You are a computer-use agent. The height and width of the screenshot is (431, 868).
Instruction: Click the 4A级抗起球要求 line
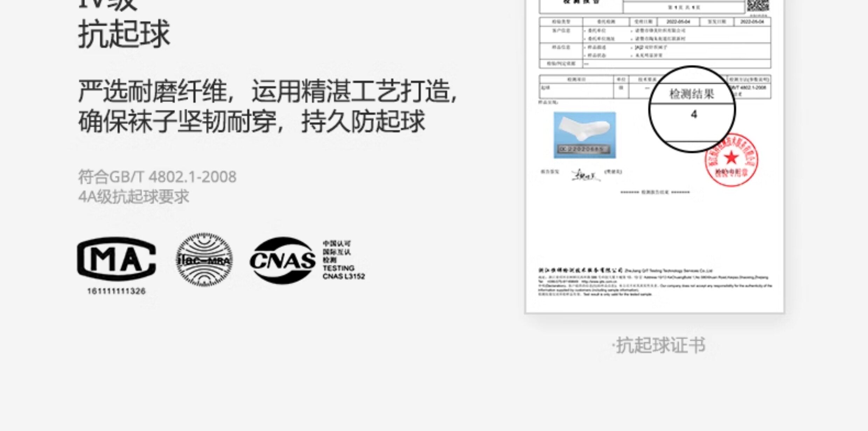[x=133, y=197]
